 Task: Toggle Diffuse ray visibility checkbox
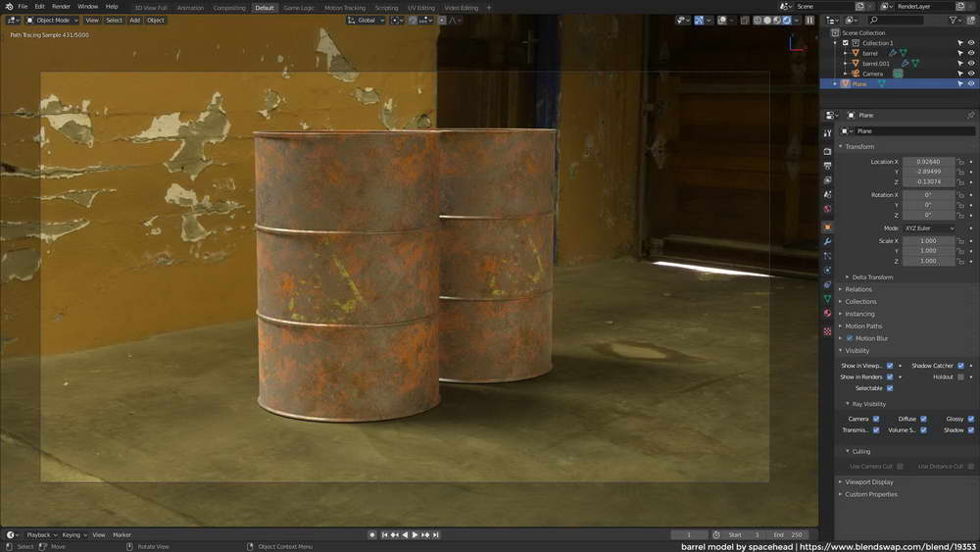pyautogui.click(x=924, y=419)
